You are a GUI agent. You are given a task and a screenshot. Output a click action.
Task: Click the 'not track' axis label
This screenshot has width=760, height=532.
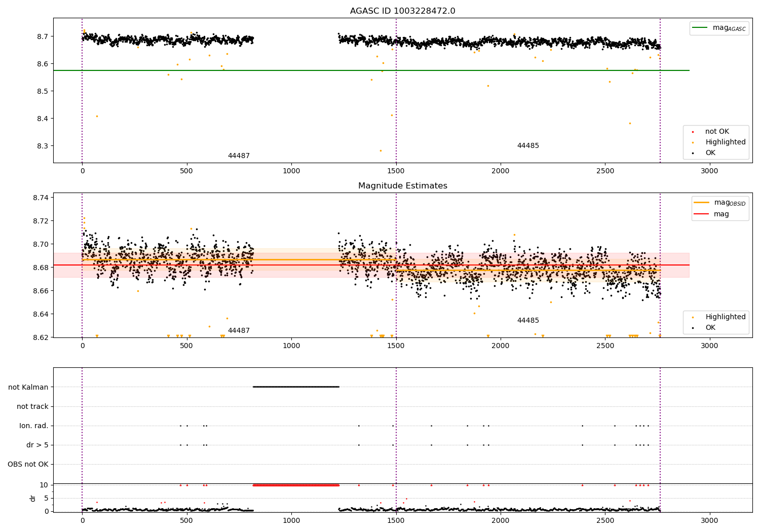(32, 406)
